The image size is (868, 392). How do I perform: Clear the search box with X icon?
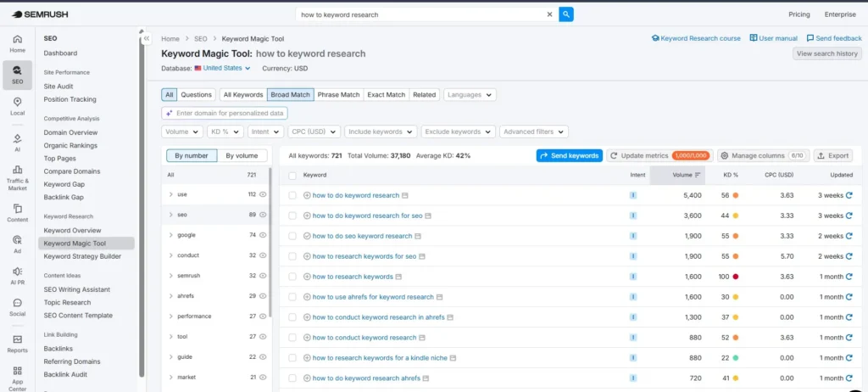[549, 14]
